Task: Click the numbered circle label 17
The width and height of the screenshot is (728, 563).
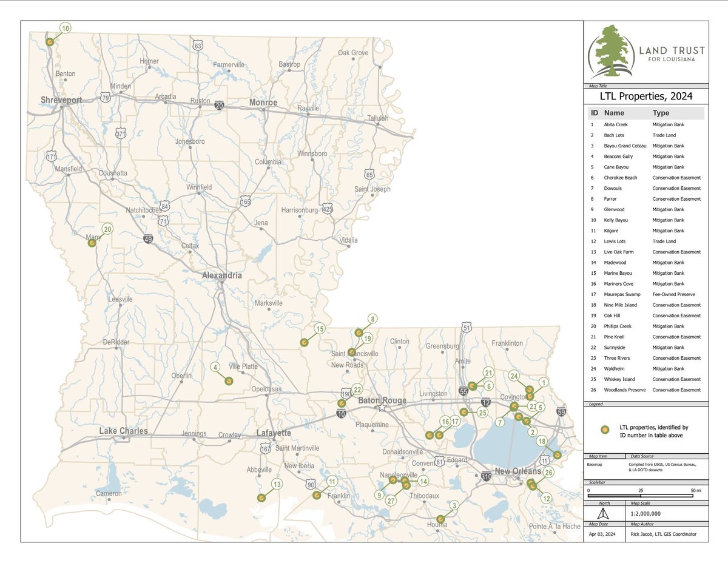Action: [x=455, y=421]
